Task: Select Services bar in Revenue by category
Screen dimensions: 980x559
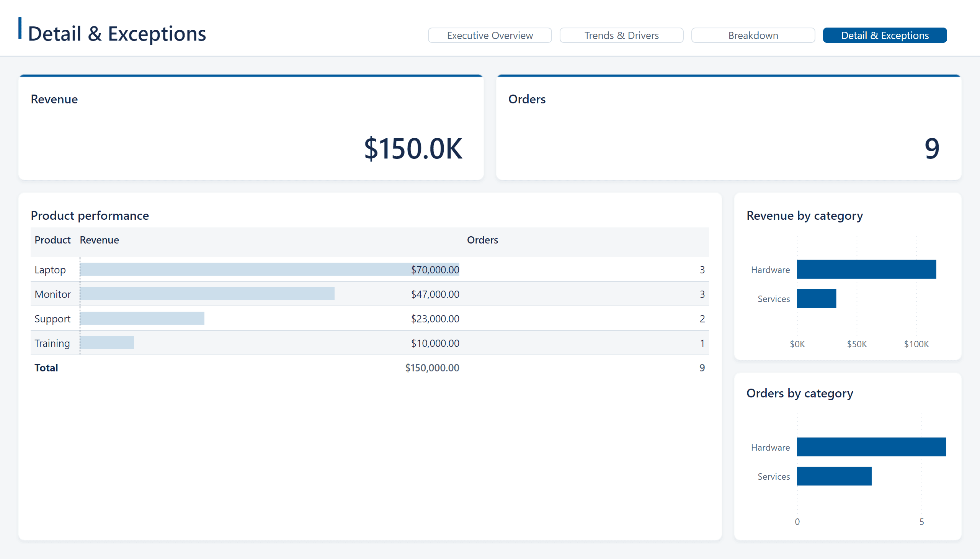Action: click(x=817, y=298)
